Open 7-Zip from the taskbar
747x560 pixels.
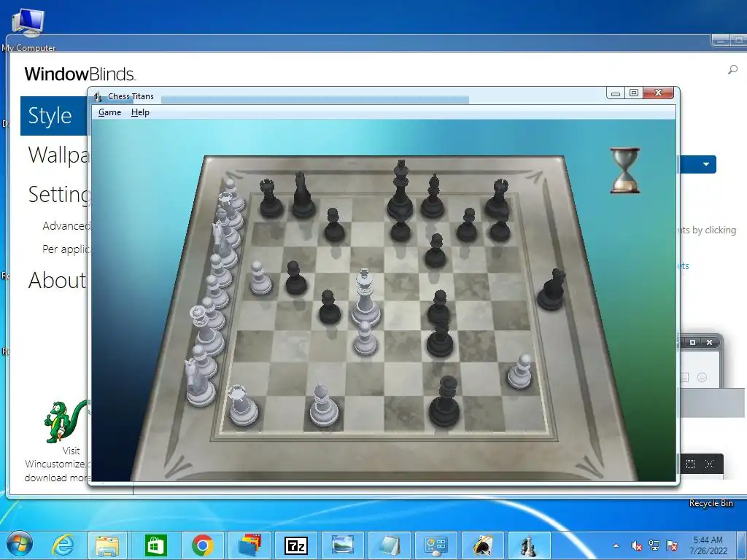click(x=296, y=545)
